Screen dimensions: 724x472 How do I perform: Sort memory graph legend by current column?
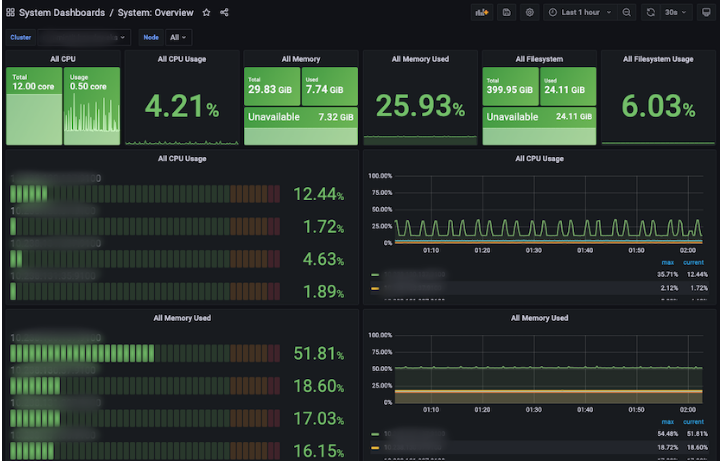694,422
